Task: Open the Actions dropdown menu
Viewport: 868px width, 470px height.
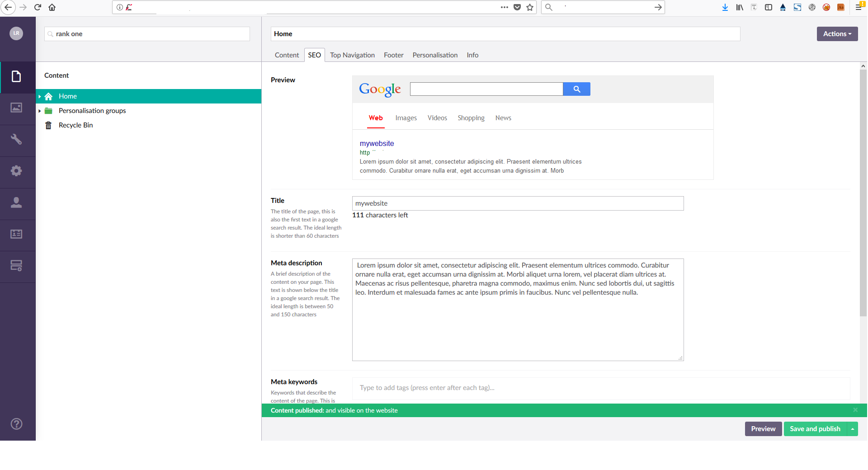Action: coord(837,34)
